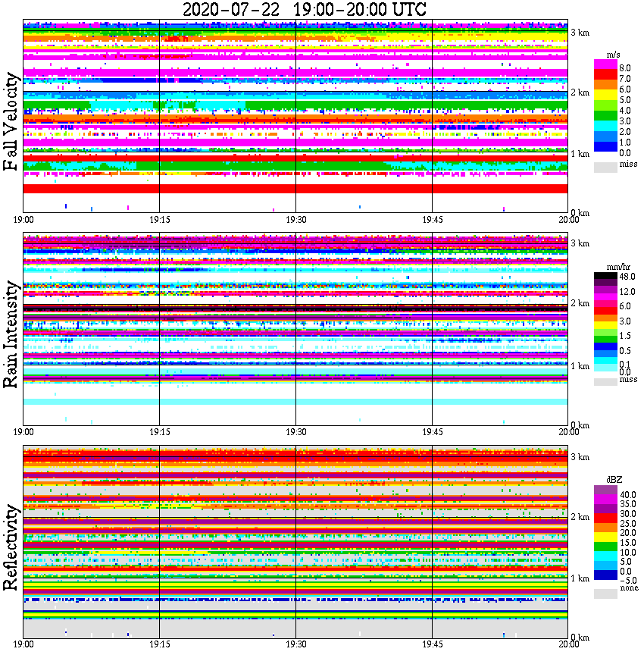The image size is (644, 658).
Task: Select the '2 km' label beside Fall Velocity plot
Action: click(580, 92)
